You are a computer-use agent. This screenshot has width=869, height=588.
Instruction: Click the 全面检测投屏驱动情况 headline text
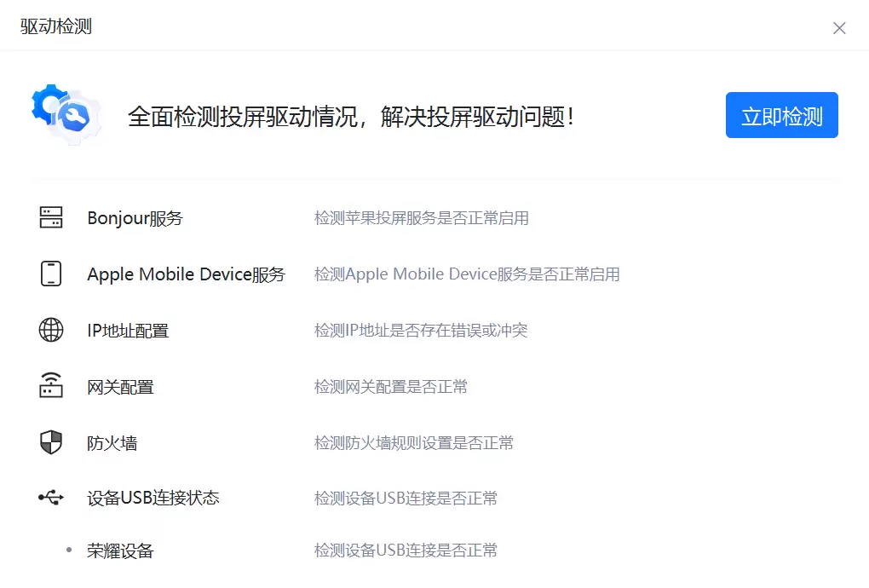pyautogui.click(x=351, y=116)
